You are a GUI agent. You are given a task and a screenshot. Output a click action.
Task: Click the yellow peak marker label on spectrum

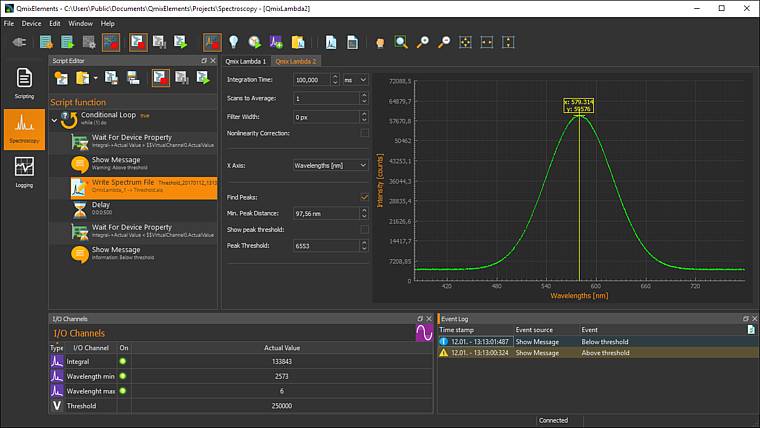[x=579, y=105]
